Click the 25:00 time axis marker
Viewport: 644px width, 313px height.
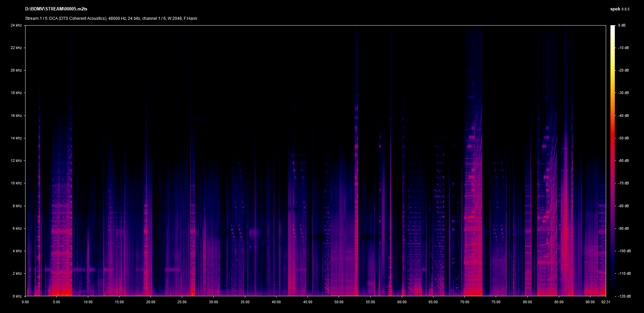pyautogui.click(x=182, y=302)
